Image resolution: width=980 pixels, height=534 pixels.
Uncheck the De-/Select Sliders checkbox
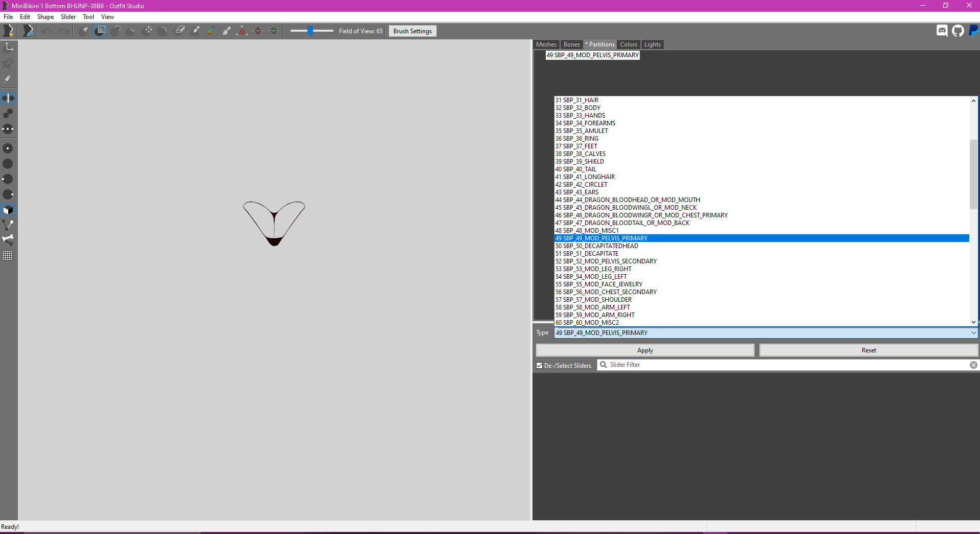tap(539, 365)
